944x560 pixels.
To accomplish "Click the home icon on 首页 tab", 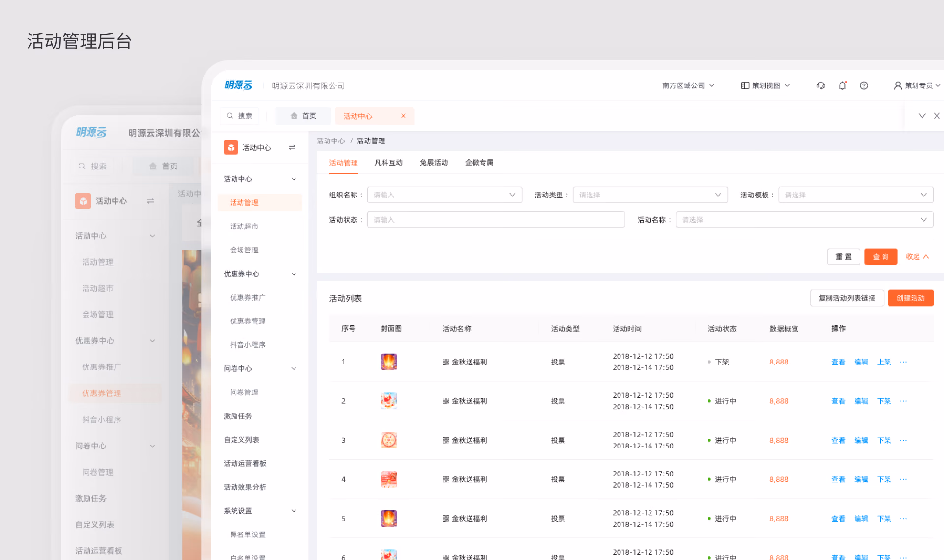I will tap(294, 116).
